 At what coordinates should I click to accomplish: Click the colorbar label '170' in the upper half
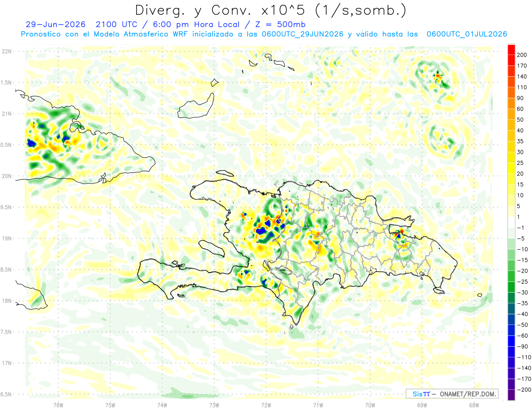522,66
